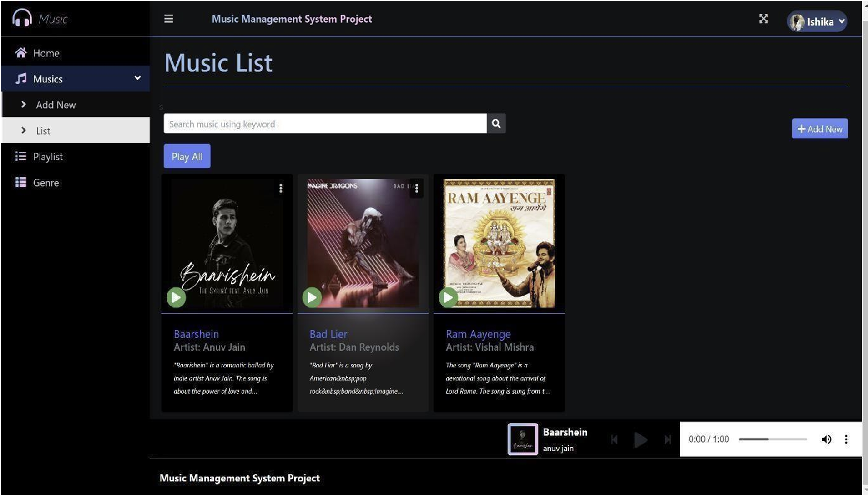
Task: Click the 0:00 / 1:00 time display
Action: (708, 439)
